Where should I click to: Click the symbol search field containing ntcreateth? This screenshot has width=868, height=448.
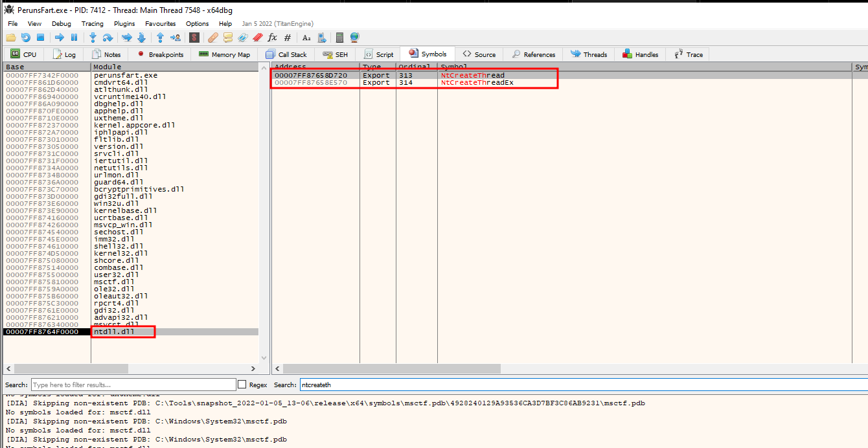coord(583,385)
